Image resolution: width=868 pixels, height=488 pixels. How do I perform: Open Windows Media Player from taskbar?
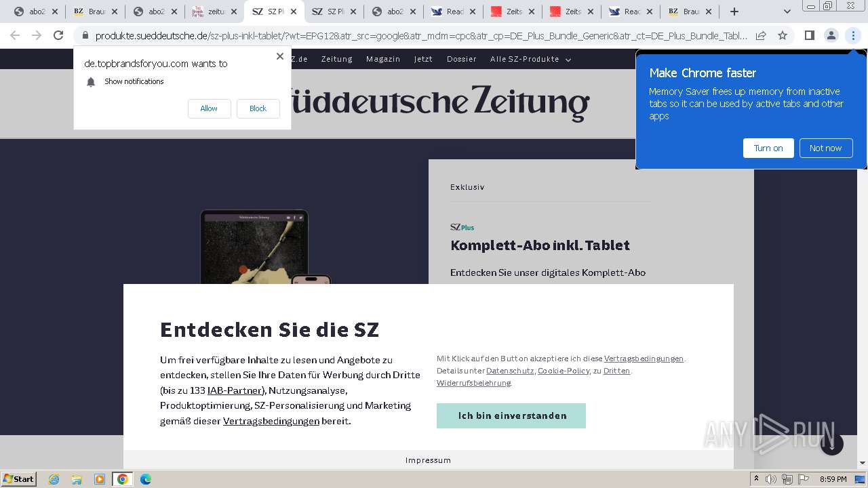100,479
